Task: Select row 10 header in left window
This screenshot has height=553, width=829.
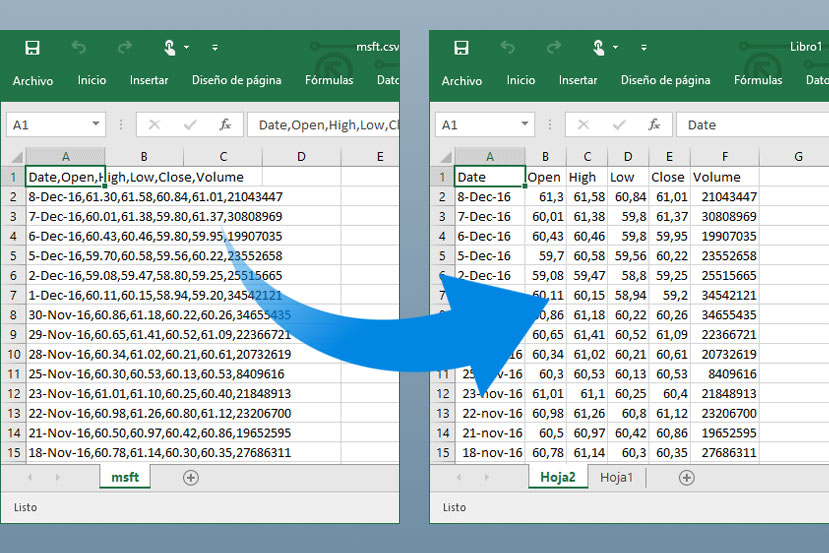Action: (14, 354)
